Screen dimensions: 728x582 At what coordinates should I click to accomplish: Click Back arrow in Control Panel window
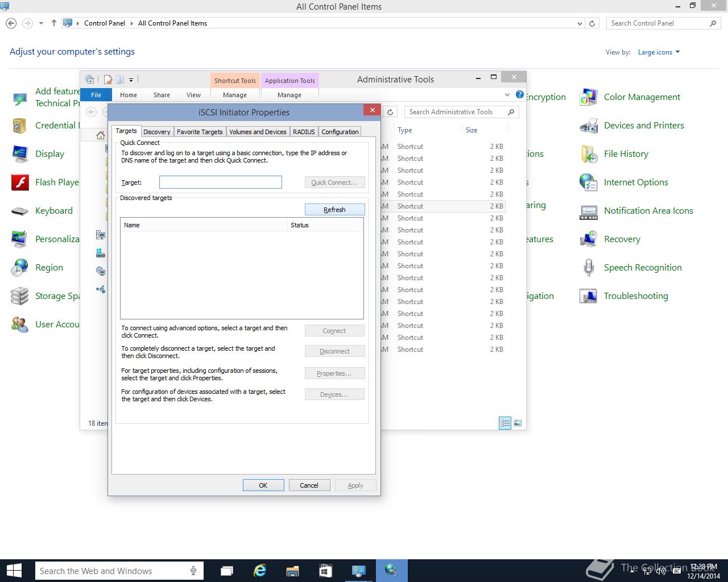coord(11,23)
